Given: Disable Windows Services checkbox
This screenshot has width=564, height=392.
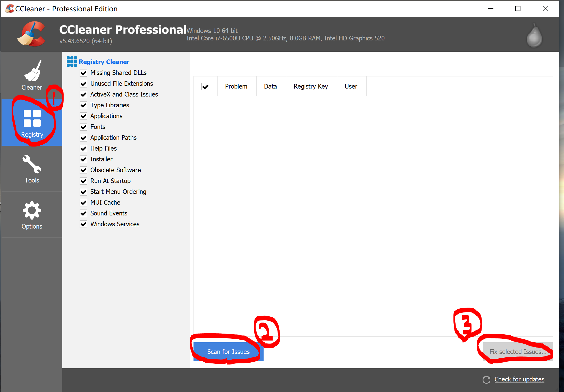Looking at the screenshot, I should [83, 224].
